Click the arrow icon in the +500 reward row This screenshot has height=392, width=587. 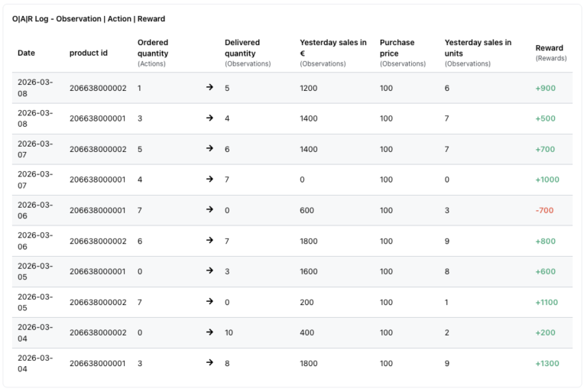tap(209, 118)
